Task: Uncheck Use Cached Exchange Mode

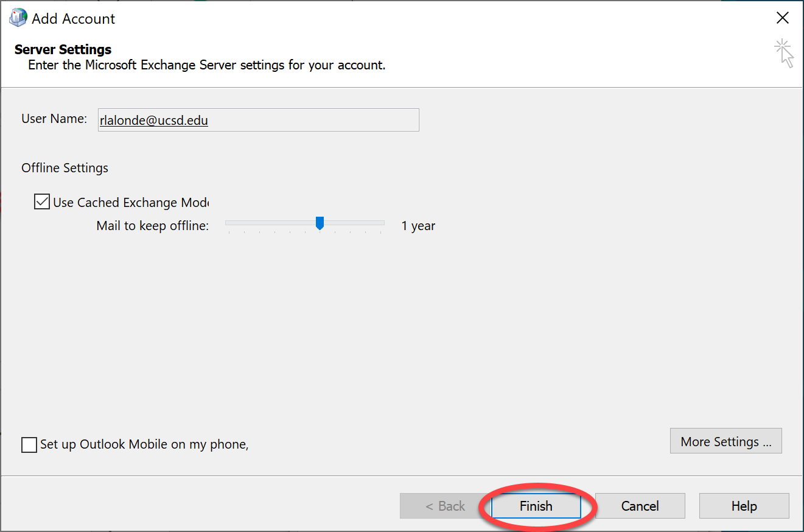Action: 42,202
